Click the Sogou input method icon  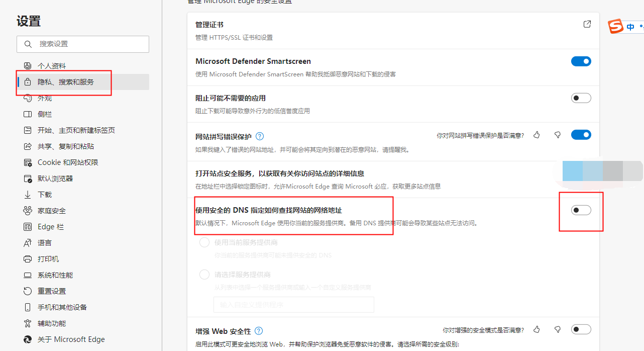616,27
